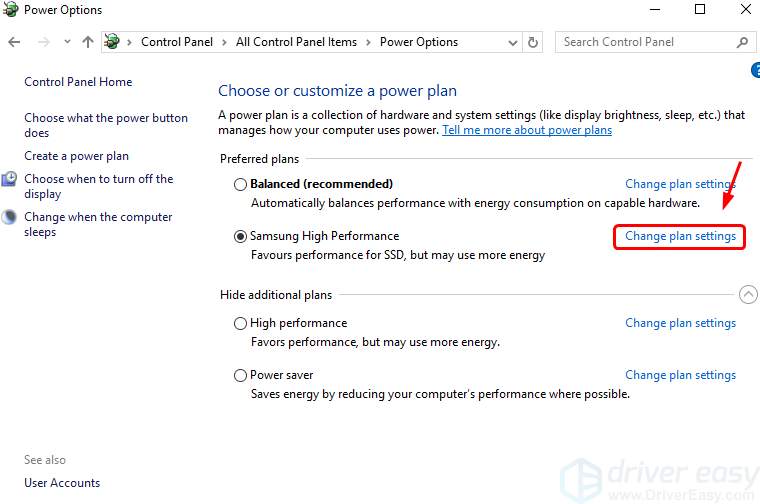Viewport: 760px width, 504px height.
Task: Select the High performance plan radio button
Action: click(x=240, y=323)
